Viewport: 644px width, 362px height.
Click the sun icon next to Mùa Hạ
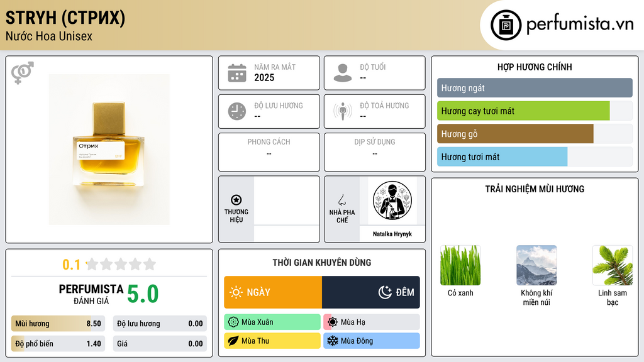coord(333,322)
